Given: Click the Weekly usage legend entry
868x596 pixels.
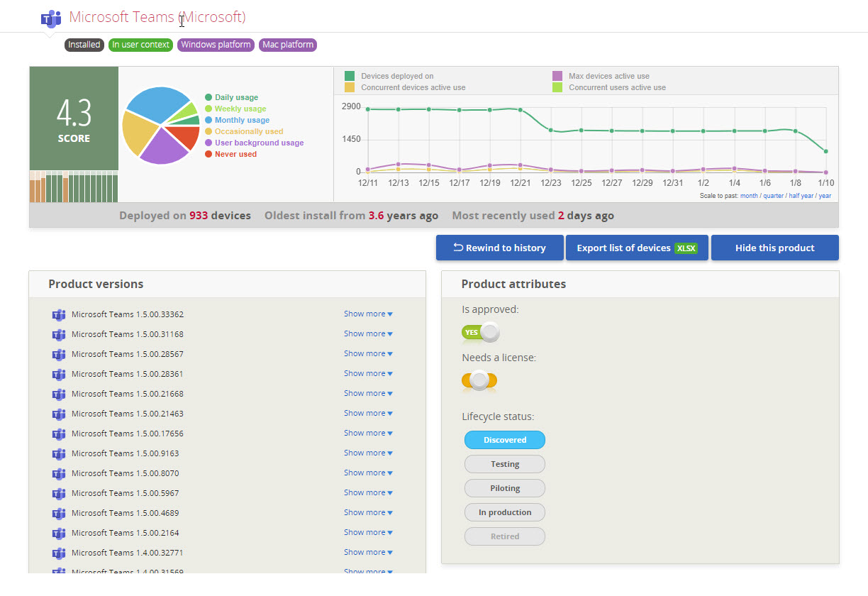Looking at the screenshot, I should click(x=235, y=109).
